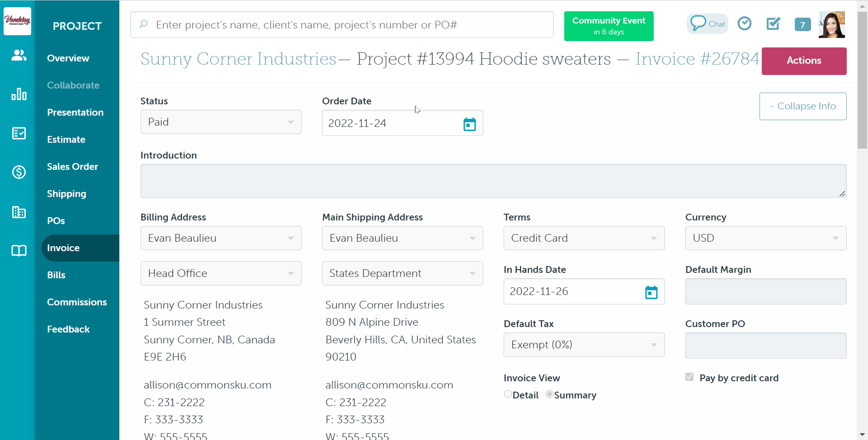The height and width of the screenshot is (440, 868).
Task: Open the Terms dropdown showing Credit Card
Action: coord(584,238)
